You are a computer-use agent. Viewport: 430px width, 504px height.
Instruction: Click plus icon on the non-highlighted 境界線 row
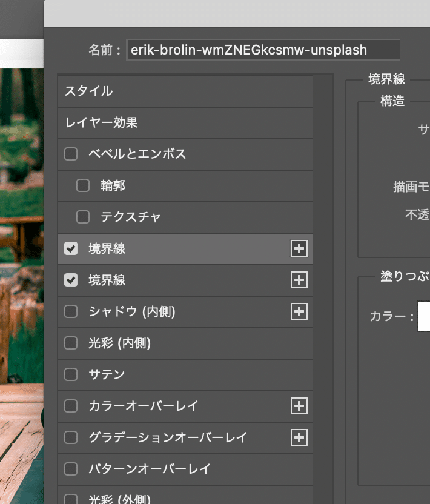point(299,280)
